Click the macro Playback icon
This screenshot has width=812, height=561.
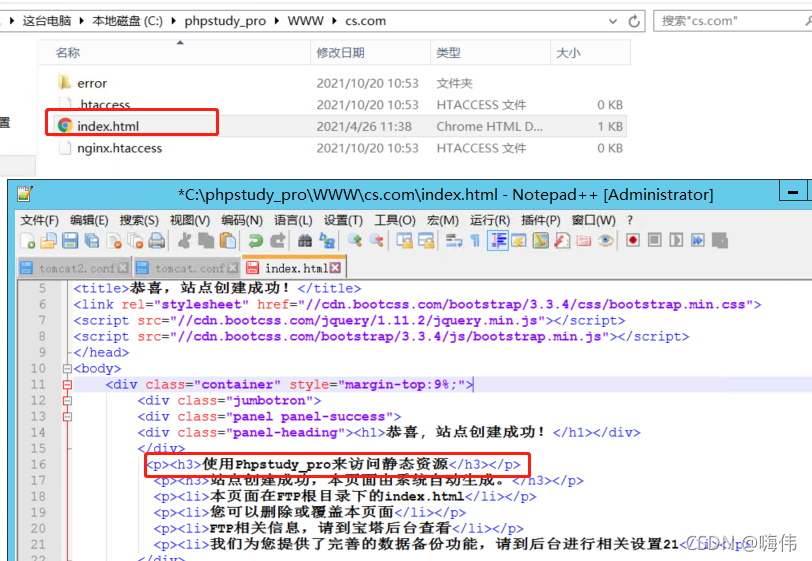[x=676, y=240]
